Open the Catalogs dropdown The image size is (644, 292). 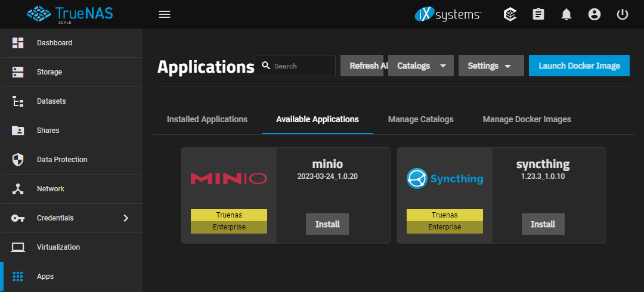click(421, 66)
